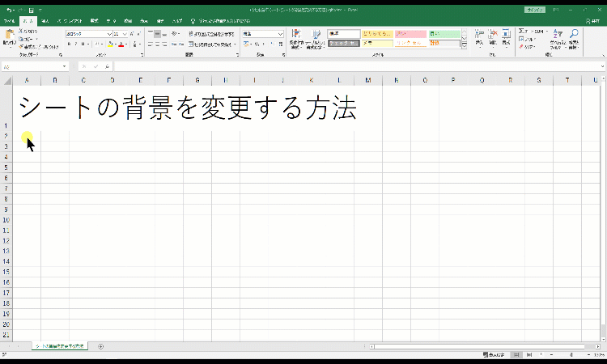Viewport: 607px width, 364px height.
Task: Expand the cell styles gallery
Action: coord(465,46)
